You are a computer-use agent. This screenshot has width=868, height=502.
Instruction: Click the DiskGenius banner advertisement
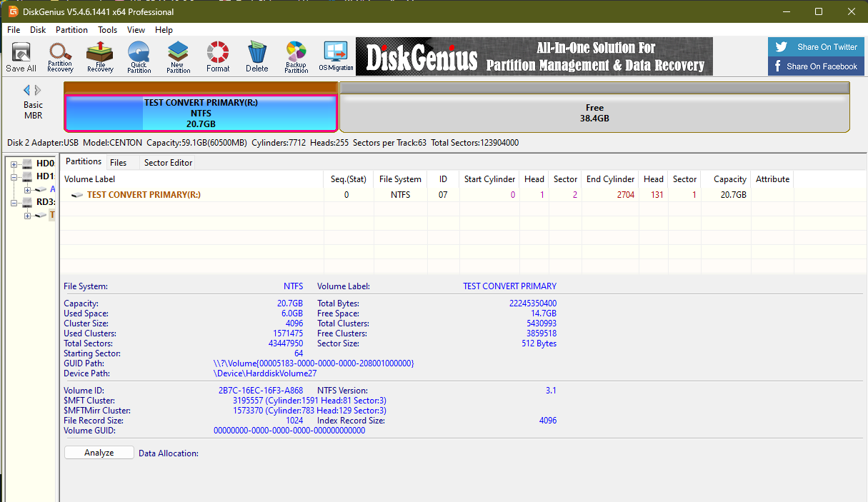click(x=534, y=57)
